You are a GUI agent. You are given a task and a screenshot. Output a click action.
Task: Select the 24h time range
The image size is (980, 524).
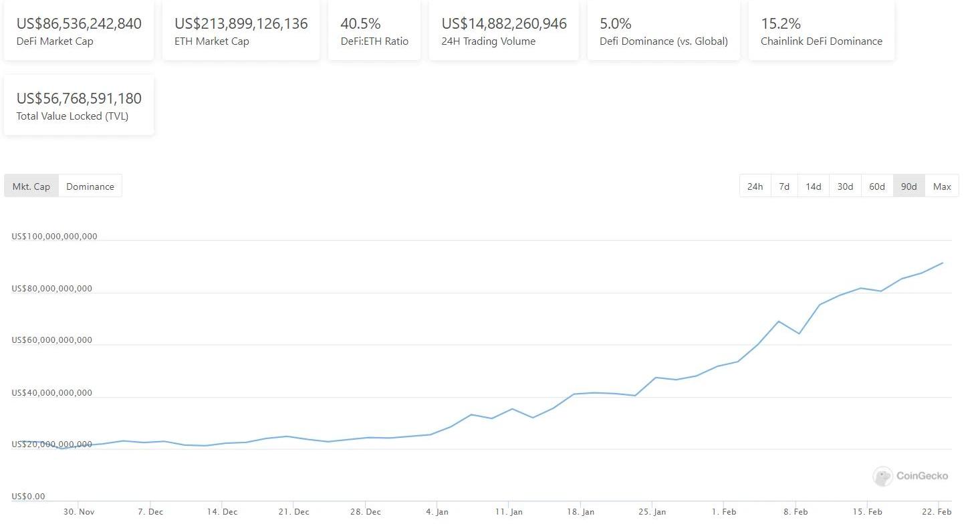pos(755,186)
